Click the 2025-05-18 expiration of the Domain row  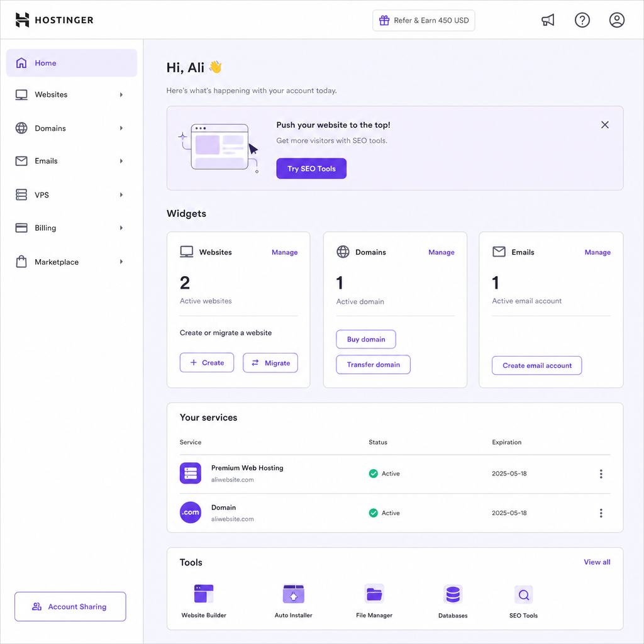(x=509, y=513)
